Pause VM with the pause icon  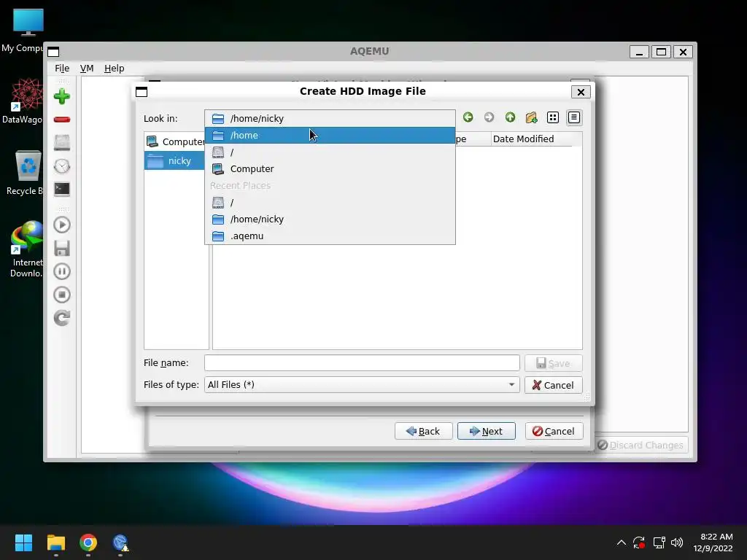pos(62,271)
